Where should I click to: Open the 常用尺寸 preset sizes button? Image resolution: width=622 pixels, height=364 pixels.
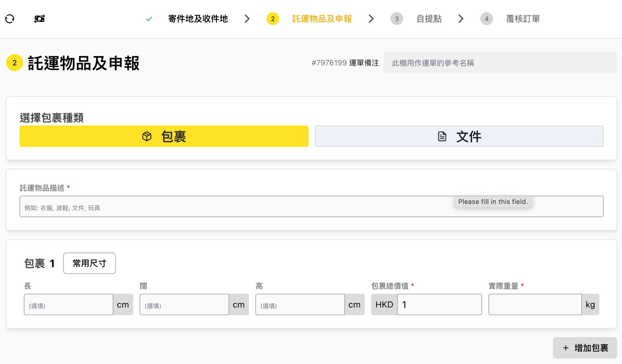click(x=89, y=263)
